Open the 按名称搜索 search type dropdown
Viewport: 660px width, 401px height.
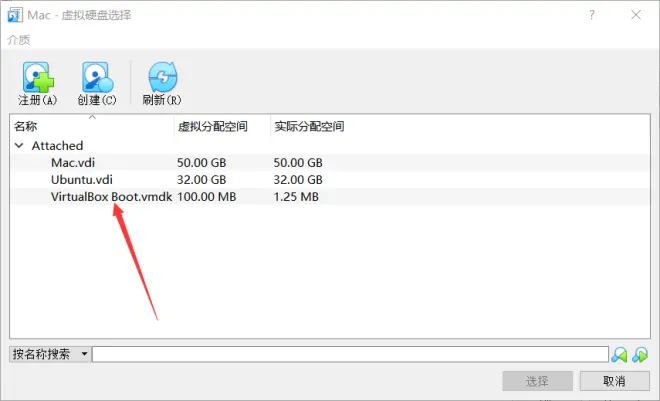49,354
